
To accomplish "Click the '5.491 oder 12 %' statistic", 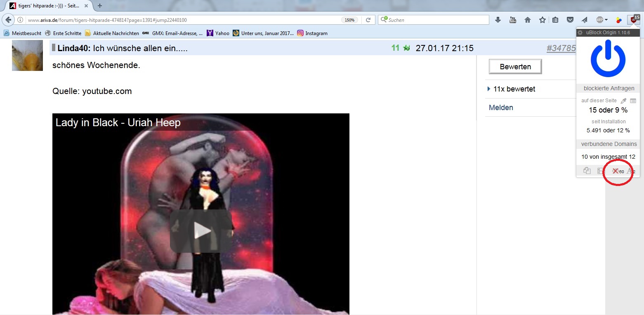I will [x=608, y=130].
